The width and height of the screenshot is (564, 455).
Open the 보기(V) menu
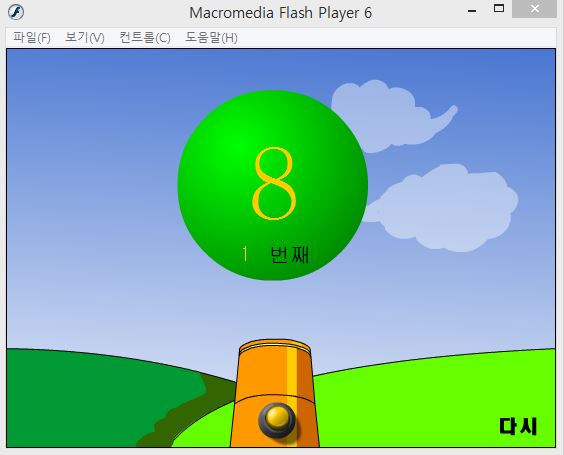point(85,37)
